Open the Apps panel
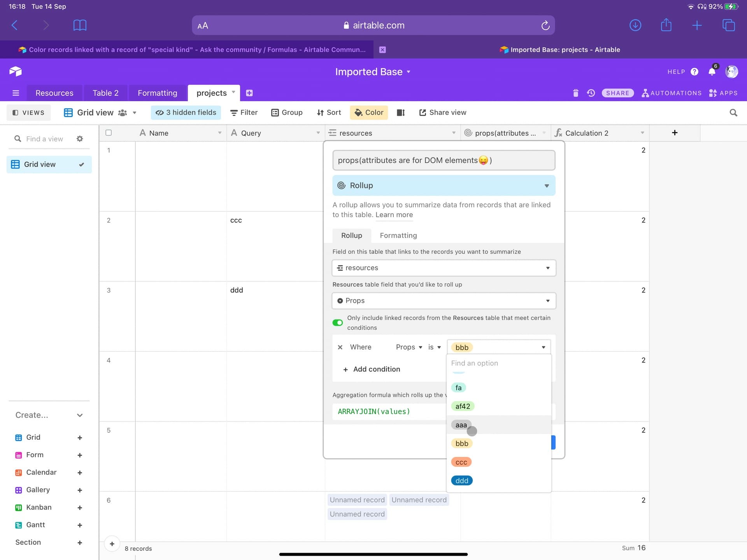This screenshot has width=747, height=560. click(723, 93)
